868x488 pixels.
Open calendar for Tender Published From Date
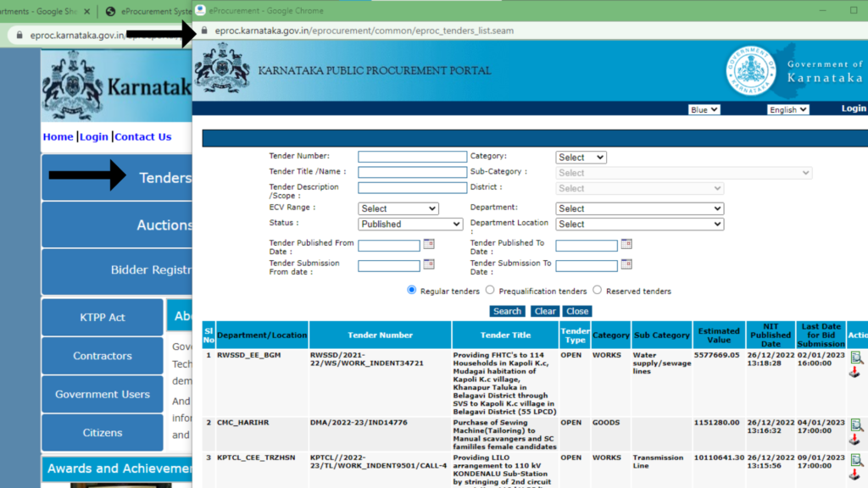click(x=429, y=244)
